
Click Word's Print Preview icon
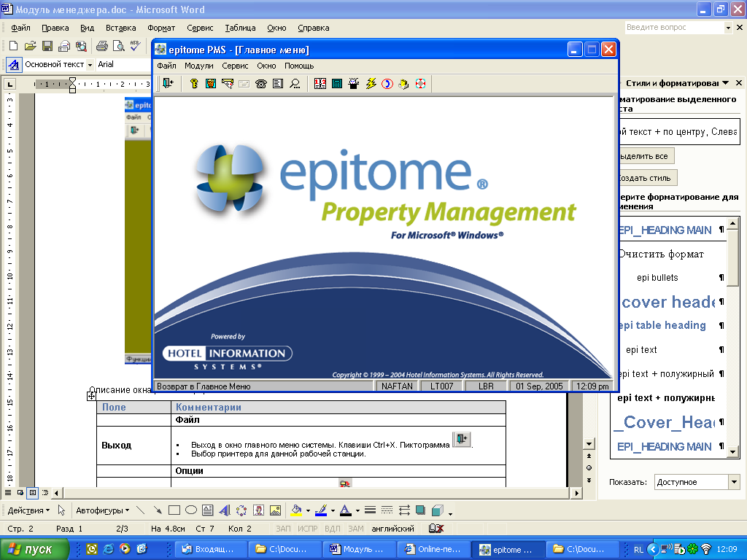tap(118, 46)
